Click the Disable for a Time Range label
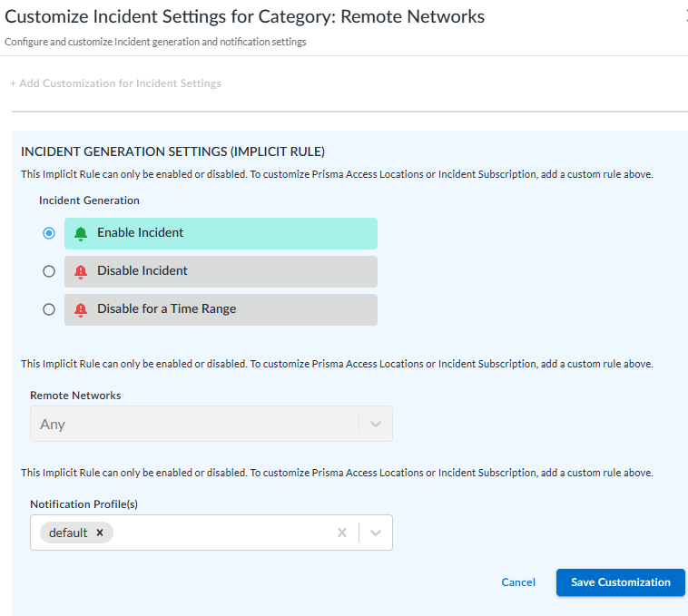Image resolution: width=688 pixels, height=616 pixels. [166, 309]
